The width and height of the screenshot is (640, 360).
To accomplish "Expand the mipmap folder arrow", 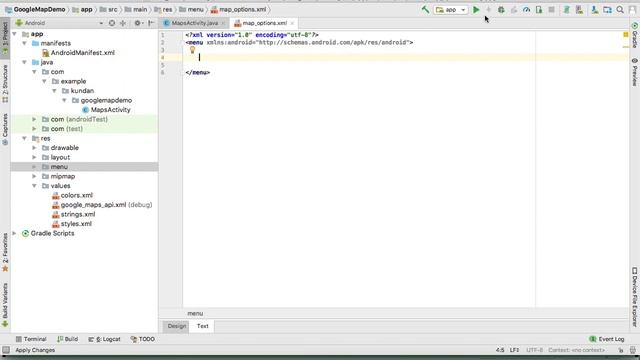I will (x=34, y=176).
